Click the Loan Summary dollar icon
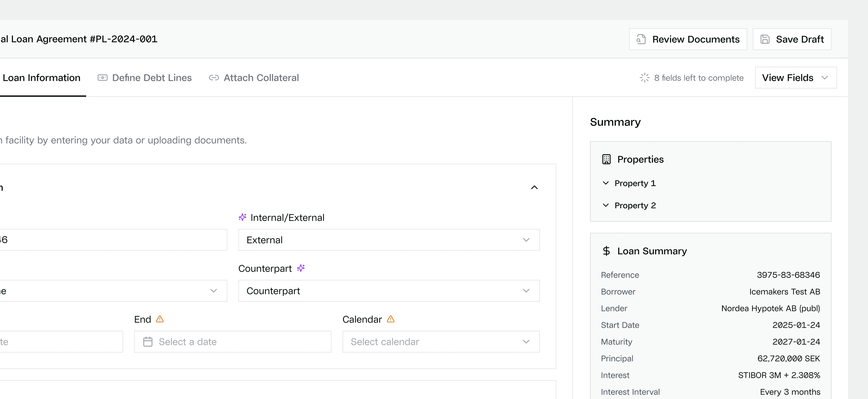The width and height of the screenshot is (868, 399). (x=607, y=251)
